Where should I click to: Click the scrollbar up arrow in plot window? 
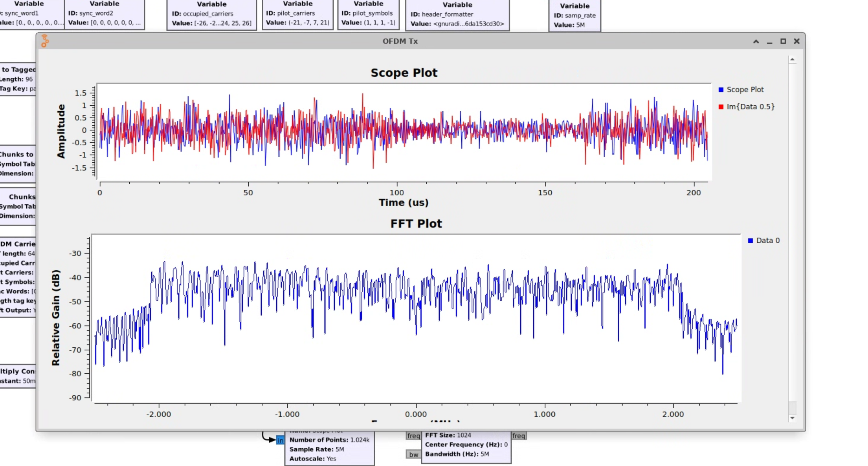[x=792, y=60]
